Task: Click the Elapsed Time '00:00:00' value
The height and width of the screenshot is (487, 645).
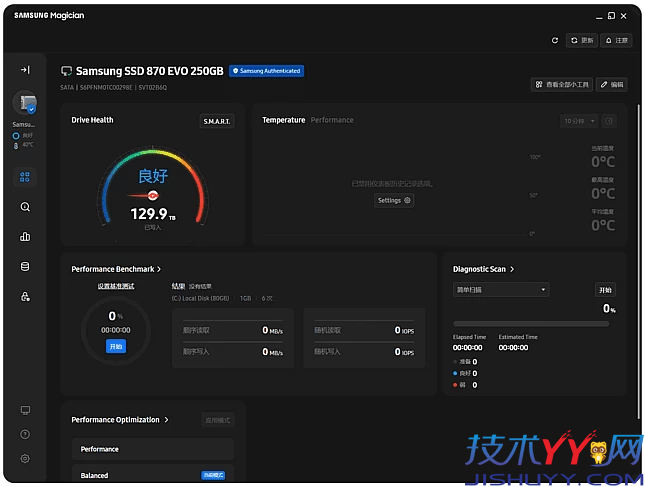Action: coord(467,348)
